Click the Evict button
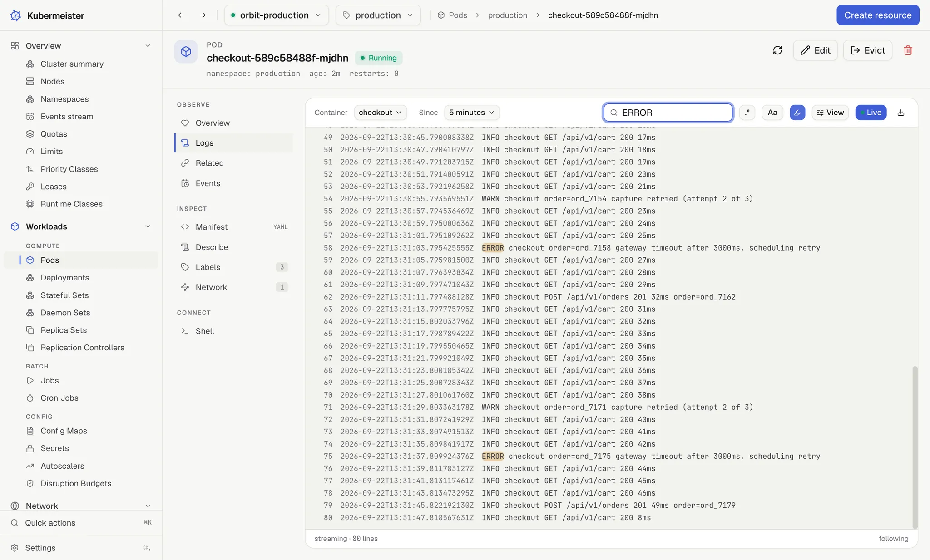 (x=867, y=50)
